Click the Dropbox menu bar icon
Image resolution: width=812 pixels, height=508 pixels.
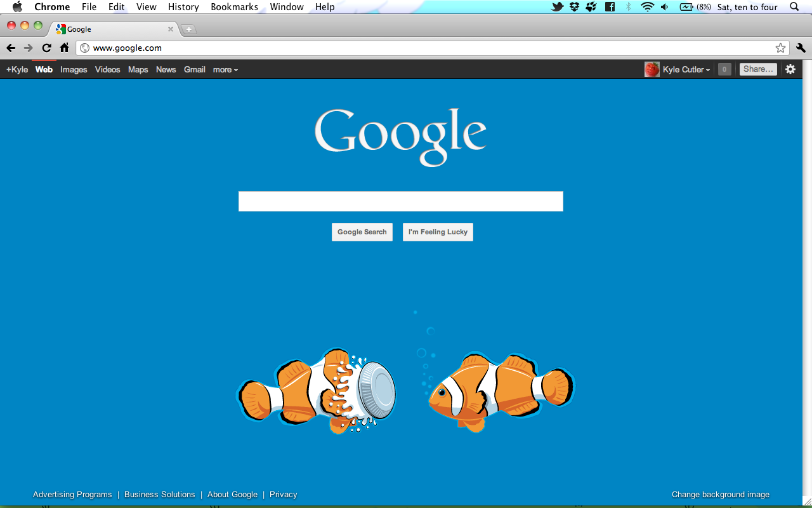(575, 7)
